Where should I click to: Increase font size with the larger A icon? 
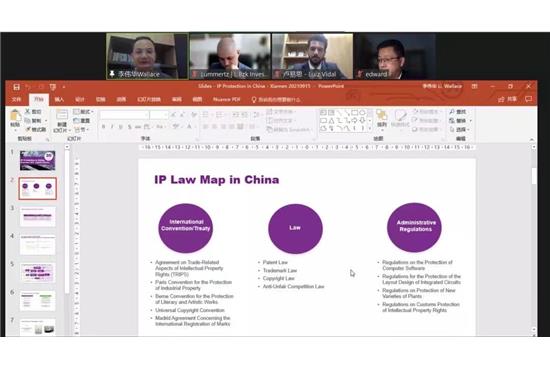174,115
